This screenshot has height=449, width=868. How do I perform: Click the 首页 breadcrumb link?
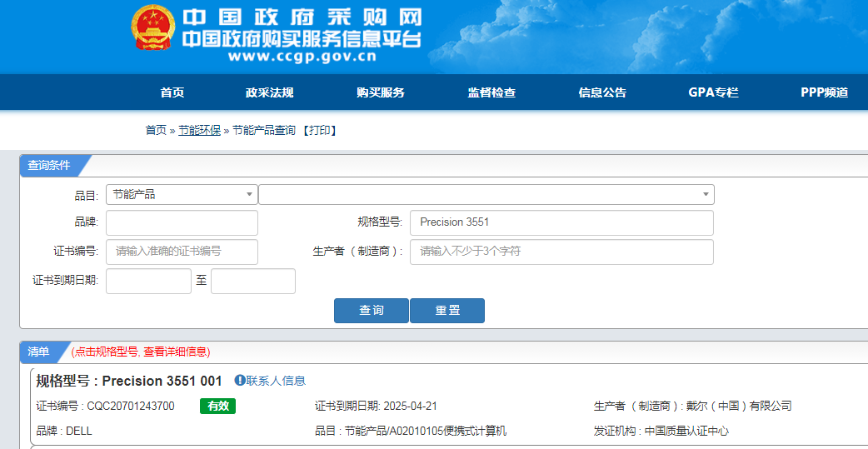[156, 130]
